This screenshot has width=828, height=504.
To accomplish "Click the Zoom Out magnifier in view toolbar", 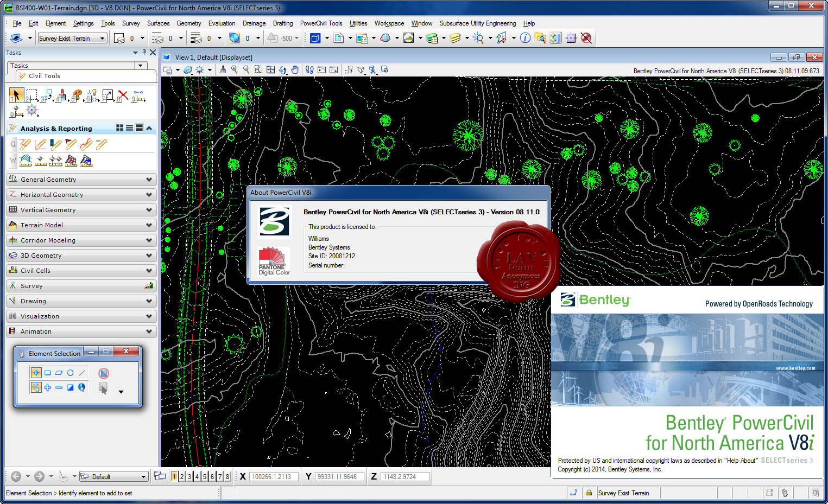I will pos(246,69).
